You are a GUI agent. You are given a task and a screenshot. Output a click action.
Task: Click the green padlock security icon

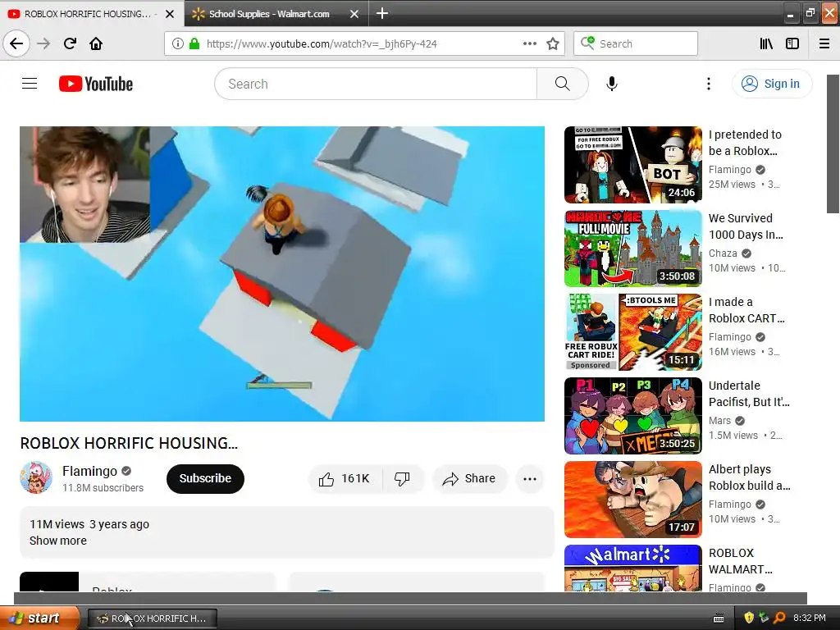[x=194, y=43]
